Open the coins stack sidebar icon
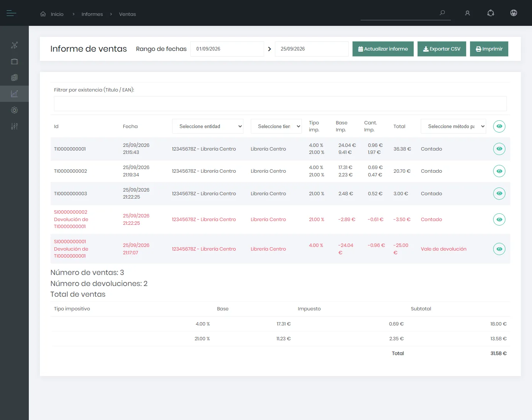532x420 pixels. click(x=14, y=78)
